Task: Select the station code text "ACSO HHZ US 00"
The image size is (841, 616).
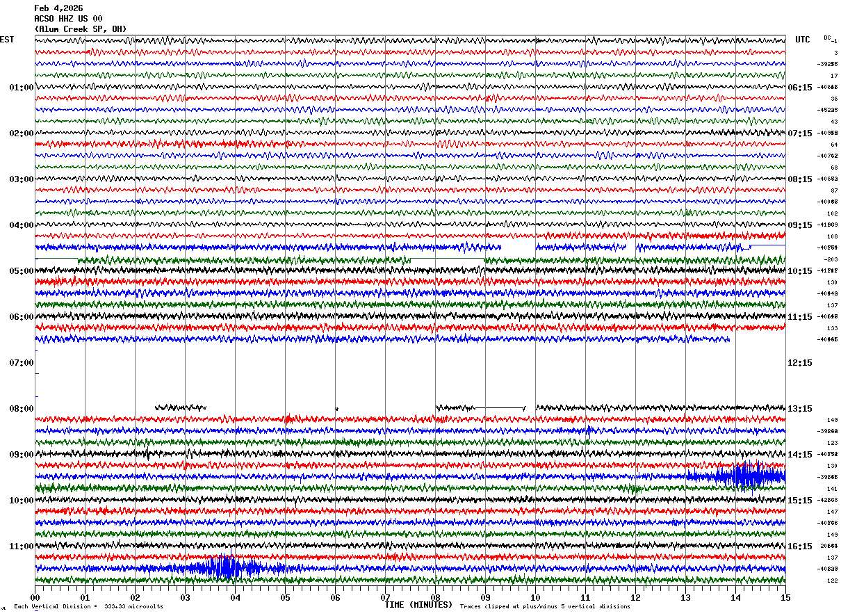Action: click(x=68, y=19)
